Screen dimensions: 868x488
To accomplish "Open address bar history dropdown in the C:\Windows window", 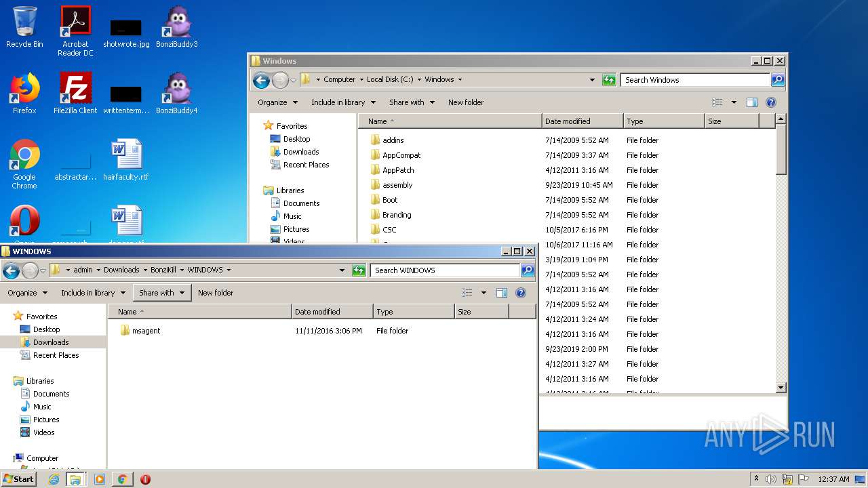I will coord(592,80).
